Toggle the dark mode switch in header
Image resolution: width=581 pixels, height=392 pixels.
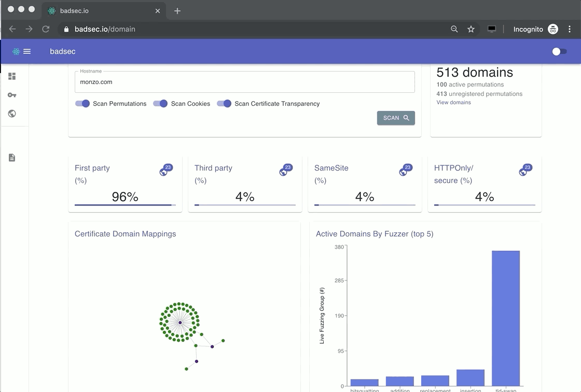coord(559,51)
